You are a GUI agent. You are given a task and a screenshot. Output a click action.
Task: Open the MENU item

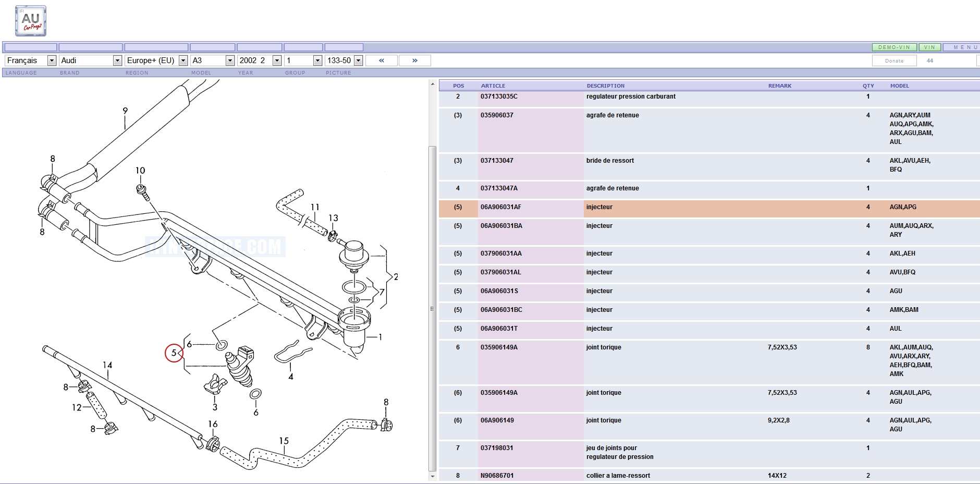(965, 47)
